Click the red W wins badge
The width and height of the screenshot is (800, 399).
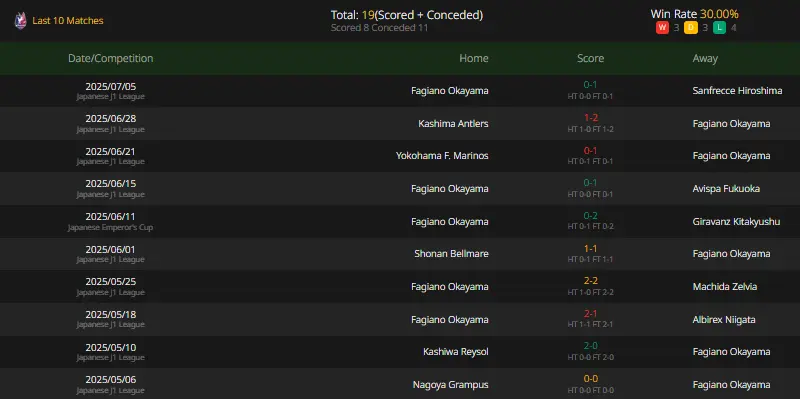coord(662,28)
